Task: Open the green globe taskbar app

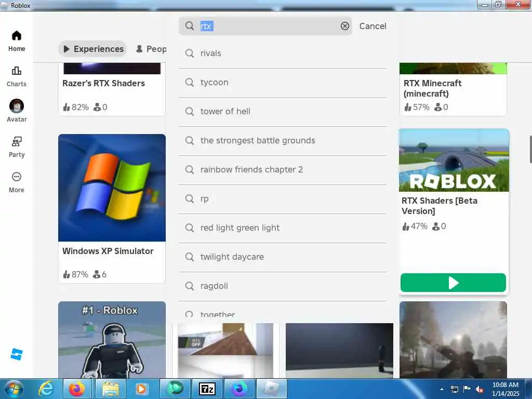Action: (x=175, y=389)
